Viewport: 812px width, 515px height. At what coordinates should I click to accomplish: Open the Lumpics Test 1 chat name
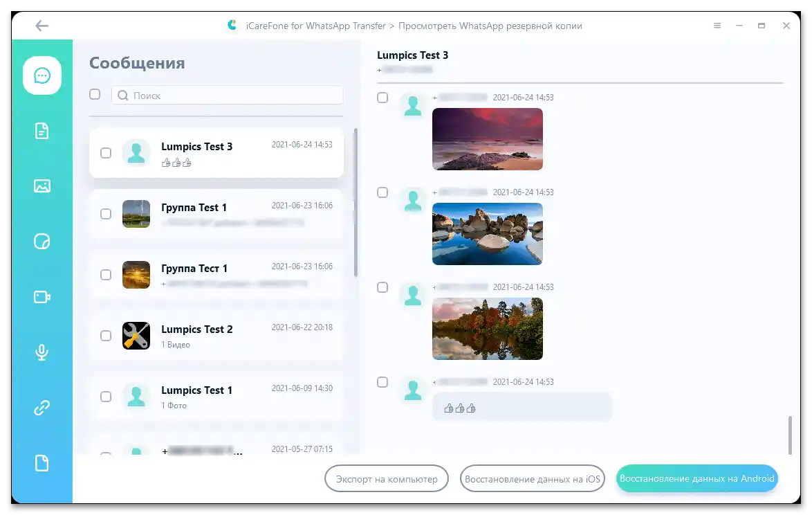click(196, 390)
